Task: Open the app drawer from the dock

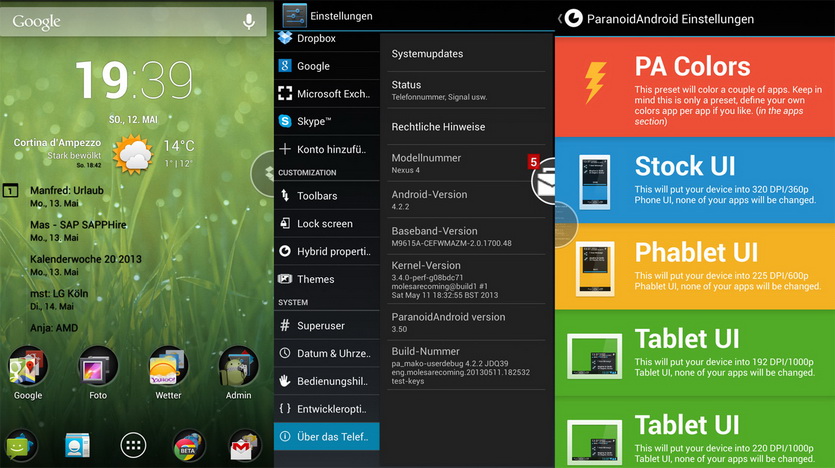Action: (132, 445)
